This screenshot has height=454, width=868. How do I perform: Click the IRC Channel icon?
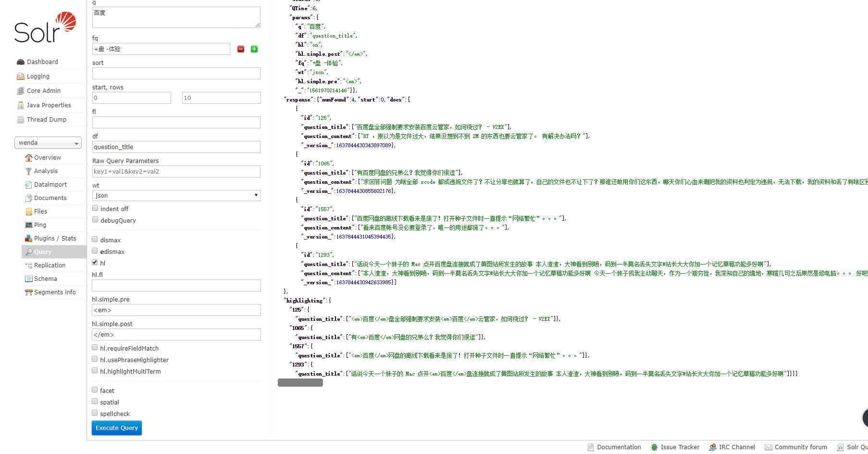click(x=713, y=447)
